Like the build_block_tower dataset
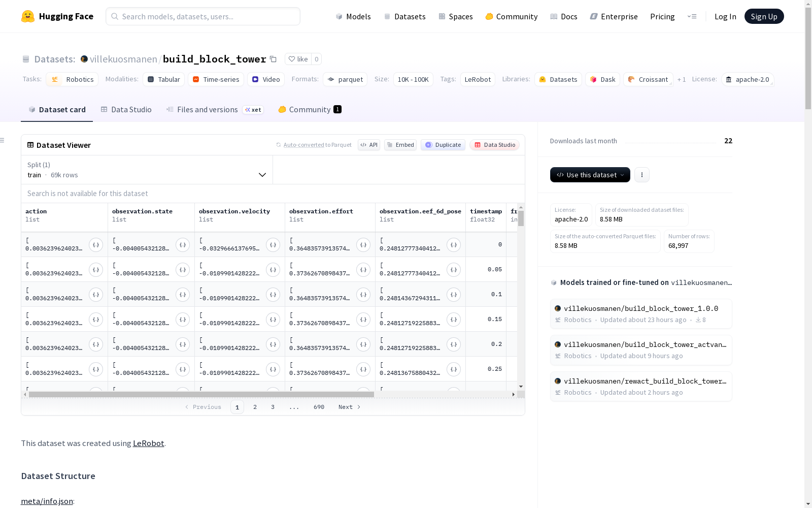This screenshot has width=812, height=508. (298, 59)
